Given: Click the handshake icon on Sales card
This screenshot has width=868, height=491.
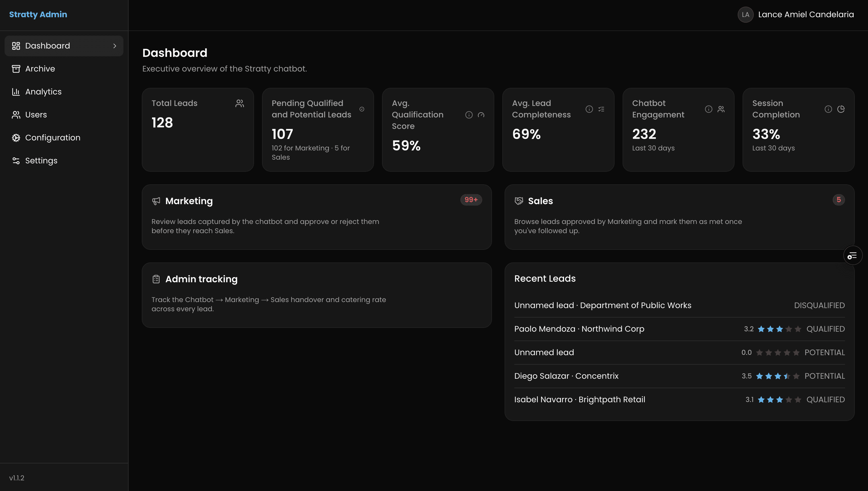Looking at the screenshot, I should pos(519,201).
